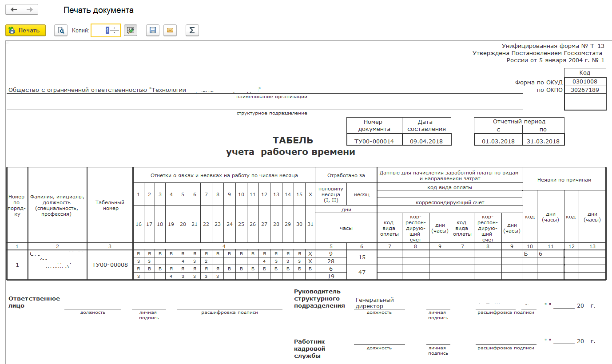
Task: Click the back navigation arrow
Action: coord(14,10)
